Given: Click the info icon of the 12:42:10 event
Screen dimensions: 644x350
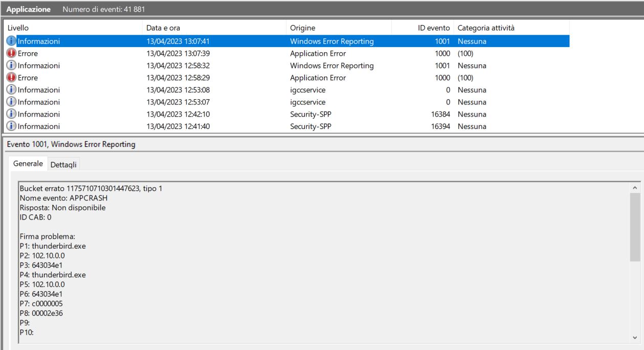Looking at the screenshot, I should (11, 114).
